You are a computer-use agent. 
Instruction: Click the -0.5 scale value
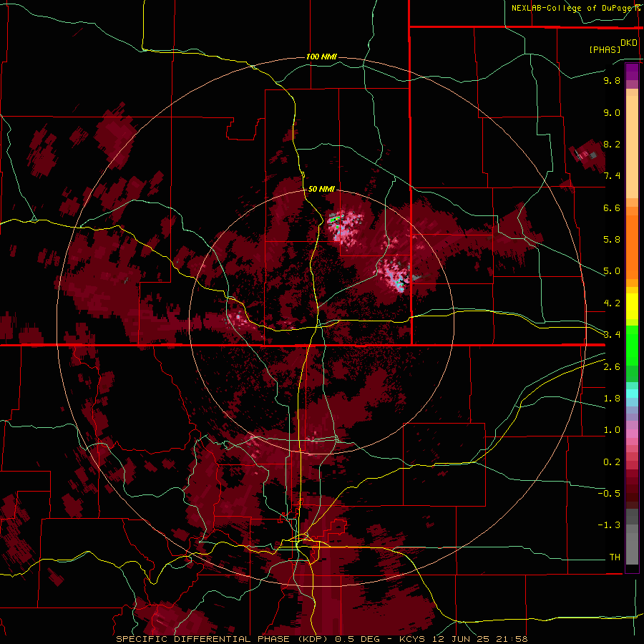(609, 494)
